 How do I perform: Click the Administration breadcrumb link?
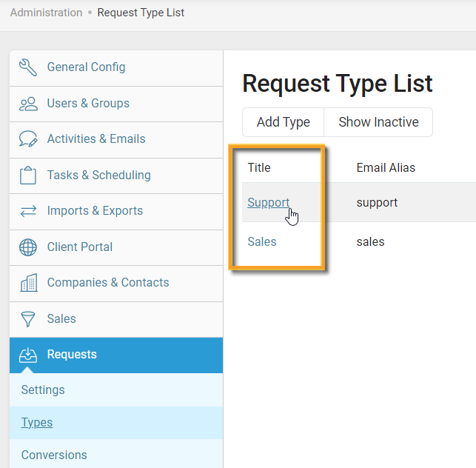pyautogui.click(x=46, y=13)
